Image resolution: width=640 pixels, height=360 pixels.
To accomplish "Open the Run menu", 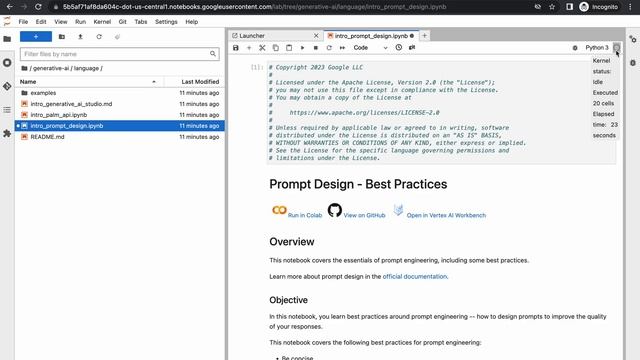I will click(x=80, y=22).
